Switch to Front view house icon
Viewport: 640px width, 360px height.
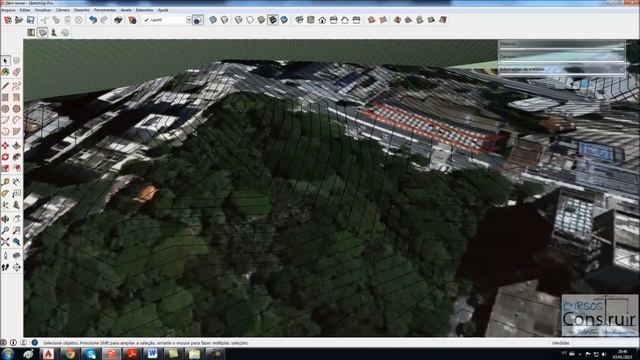[x=322, y=20]
